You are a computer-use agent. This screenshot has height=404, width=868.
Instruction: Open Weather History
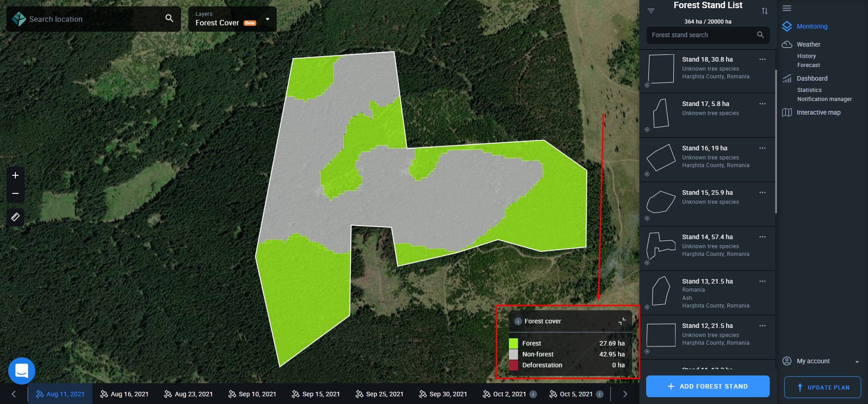[806, 56]
